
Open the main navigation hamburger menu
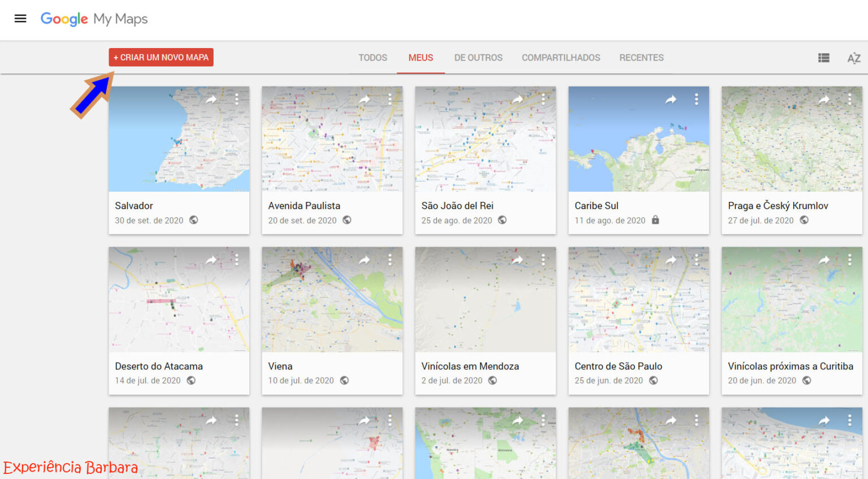pos(20,18)
